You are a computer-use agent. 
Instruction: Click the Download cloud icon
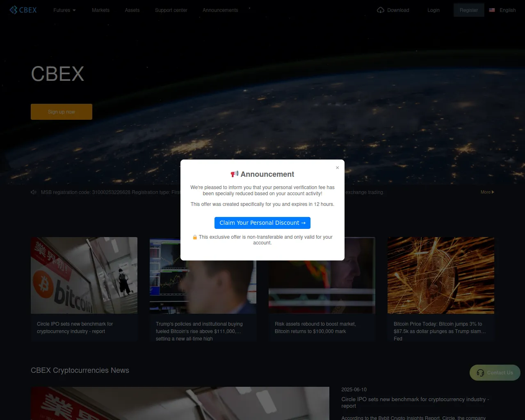pyautogui.click(x=381, y=10)
